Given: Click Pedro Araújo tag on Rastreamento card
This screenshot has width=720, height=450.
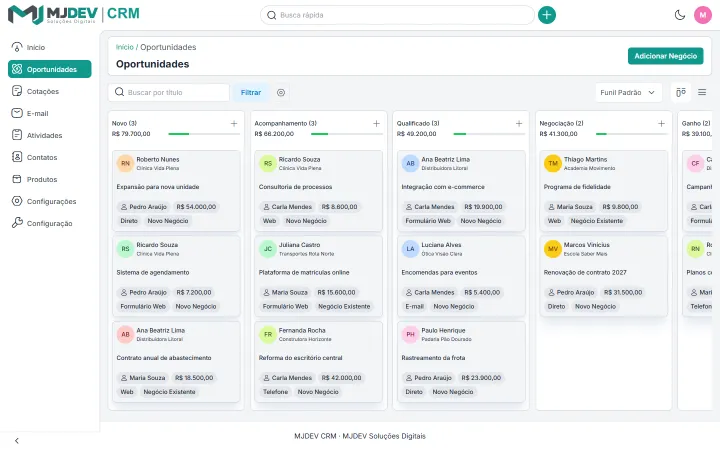Looking at the screenshot, I should 428,378.
